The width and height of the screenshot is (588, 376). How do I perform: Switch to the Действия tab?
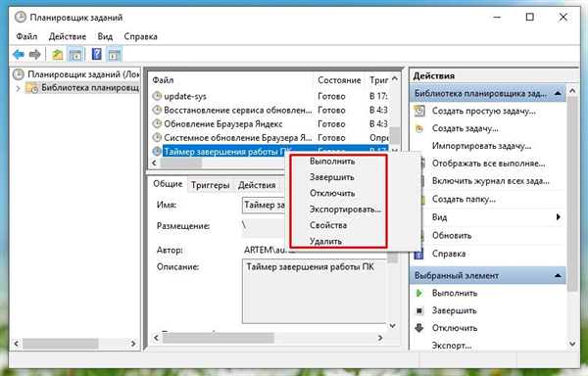point(257,185)
